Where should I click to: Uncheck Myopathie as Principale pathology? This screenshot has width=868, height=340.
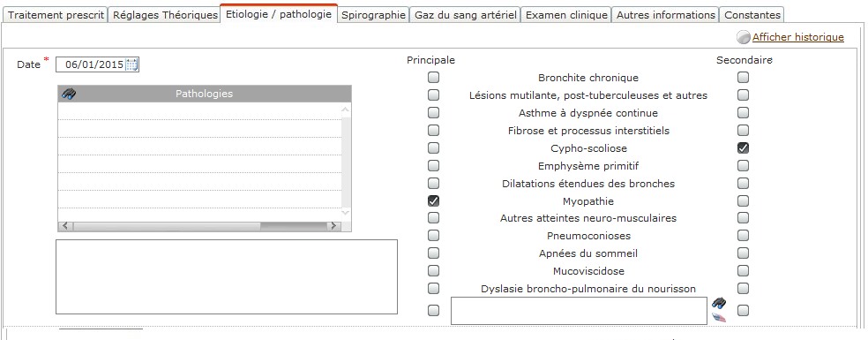pos(433,200)
